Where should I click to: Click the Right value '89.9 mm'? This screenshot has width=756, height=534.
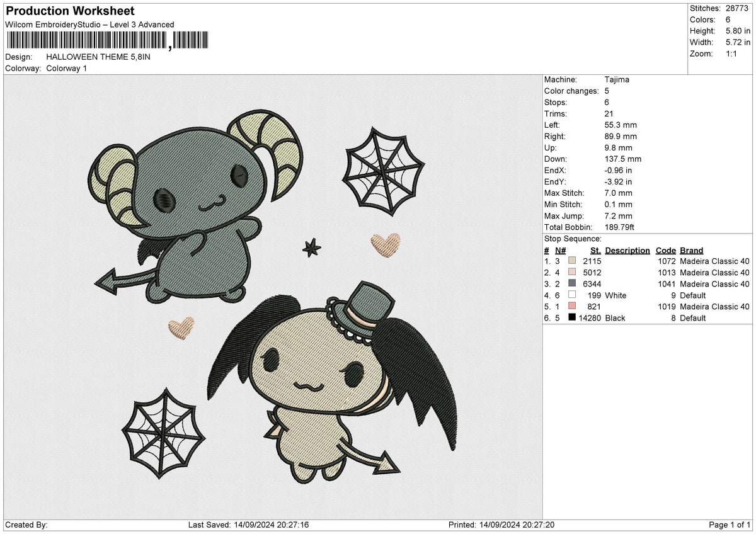pyautogui.click(x=620, y=136)
